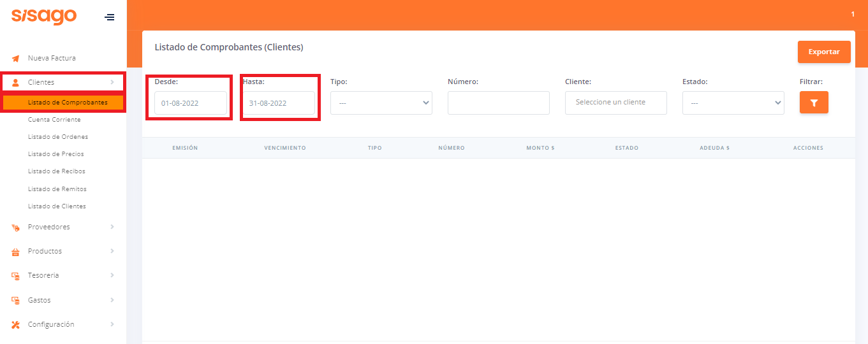This screenshot has width=868, height=344.
Task: Open the Tipo dropdown
Action: click(381, 103)
